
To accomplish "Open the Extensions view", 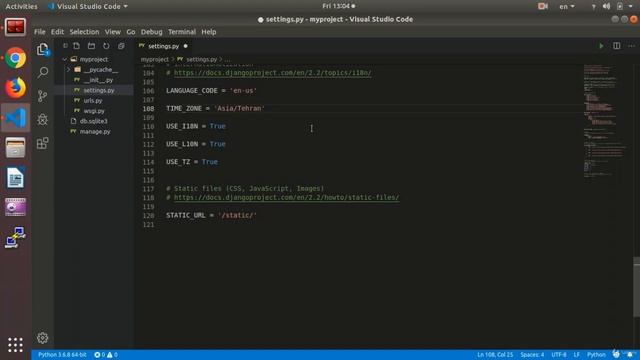I will [x=42, y=143].
